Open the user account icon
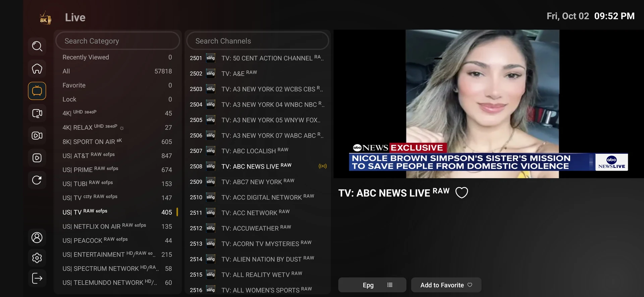The image size is (644, 297). coord(37,237)
